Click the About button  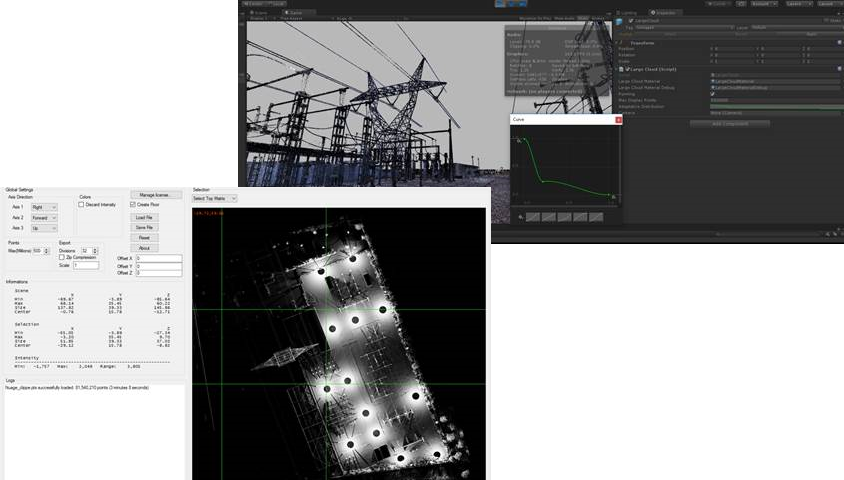(144, 248)
